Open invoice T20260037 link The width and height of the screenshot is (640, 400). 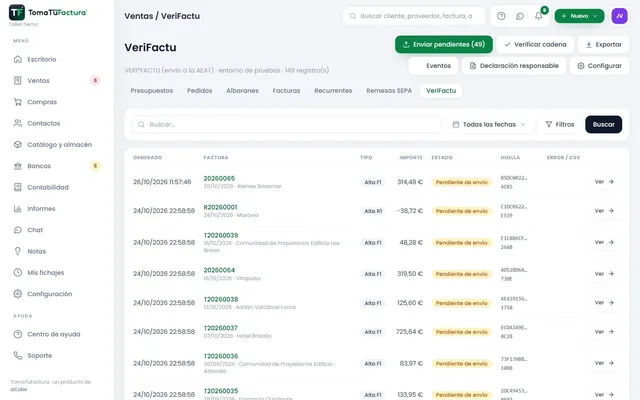220,328
